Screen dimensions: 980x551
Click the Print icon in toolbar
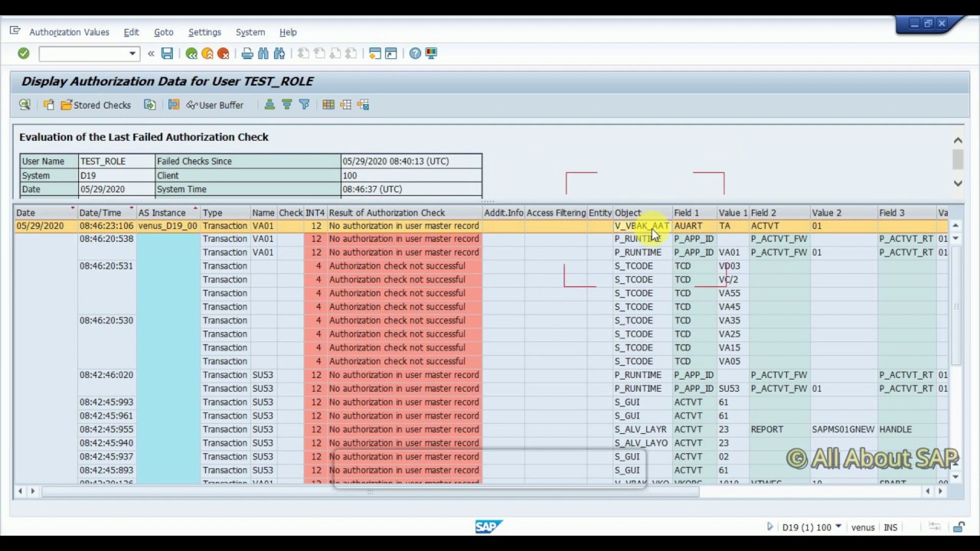(247, 54)
